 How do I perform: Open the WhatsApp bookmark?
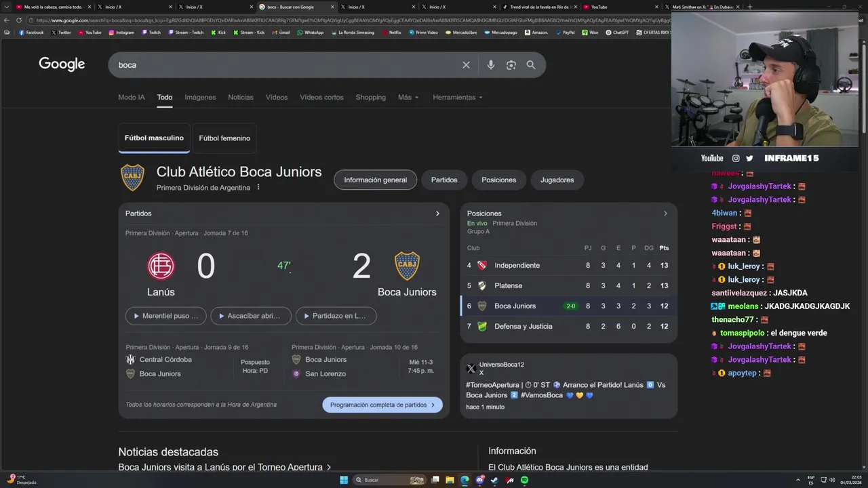311,33
